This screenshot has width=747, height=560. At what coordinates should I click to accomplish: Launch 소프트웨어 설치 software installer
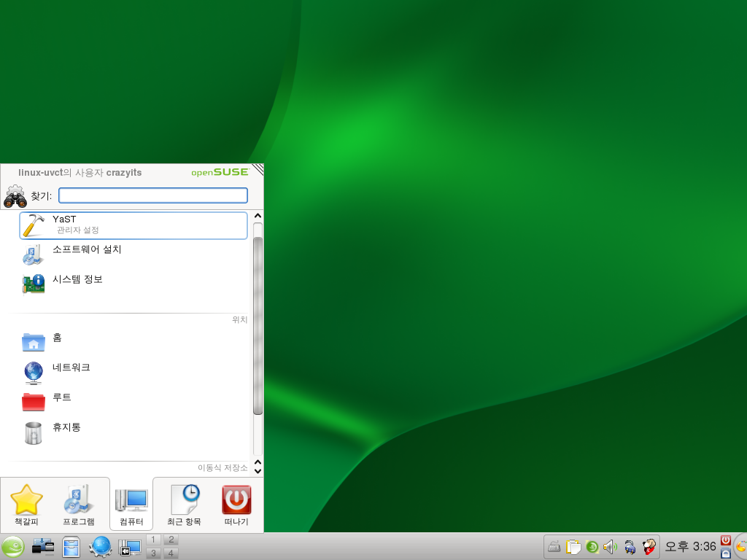pos(133,254)
